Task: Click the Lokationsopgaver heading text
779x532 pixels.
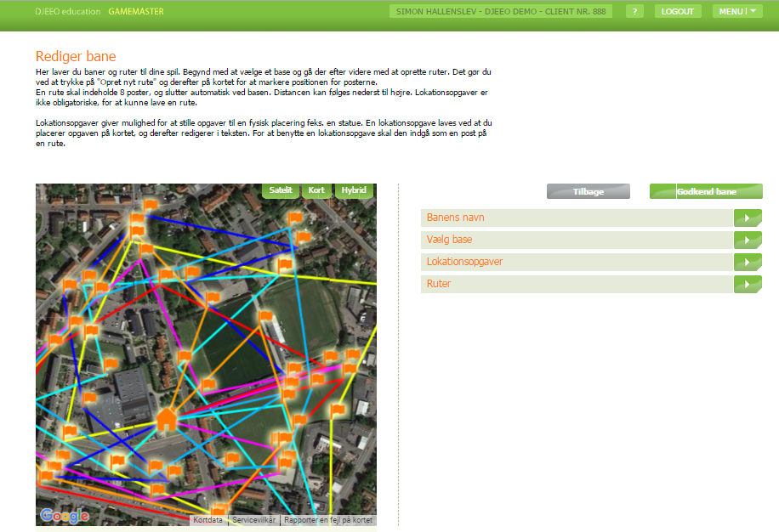Action: point(464,262)
